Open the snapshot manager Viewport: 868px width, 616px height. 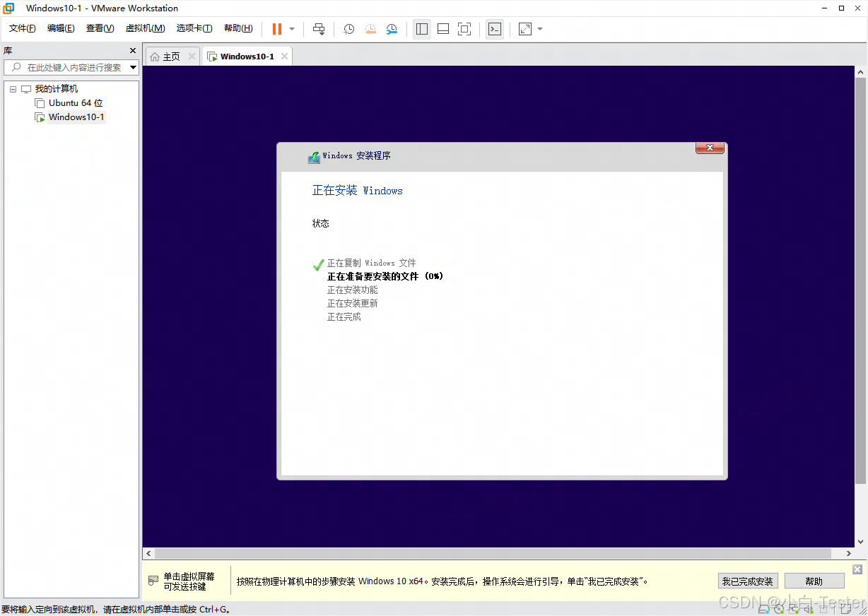(x=392, y=29)
